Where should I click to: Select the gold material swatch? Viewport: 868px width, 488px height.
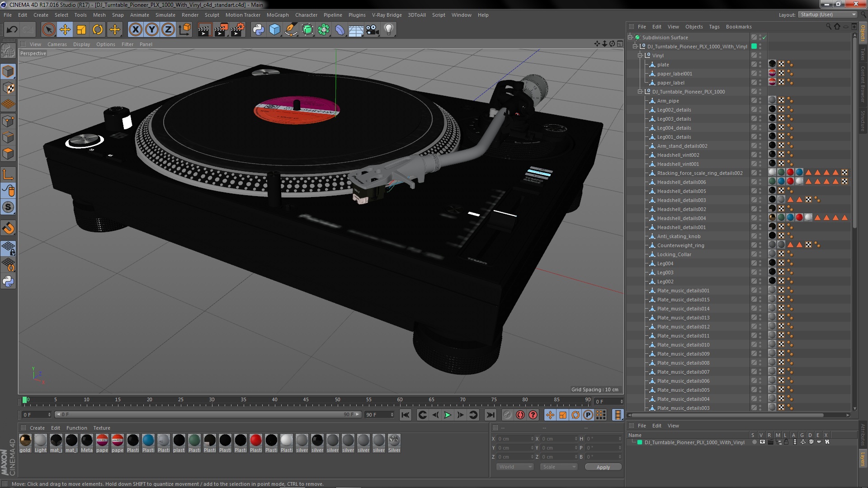[25, 441]
